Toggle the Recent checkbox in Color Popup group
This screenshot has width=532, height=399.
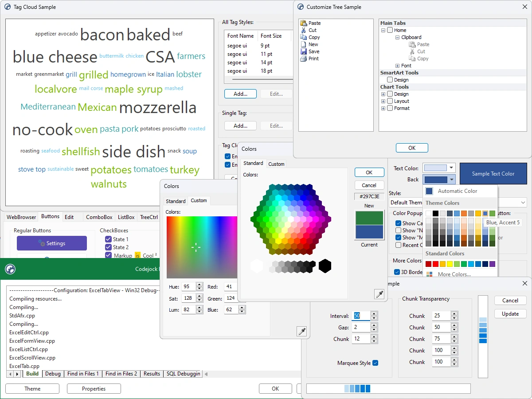pyautogui.click(x=398, y=245)
